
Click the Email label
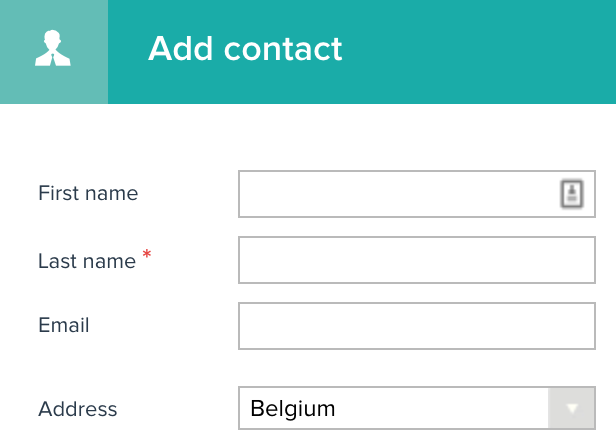(x=64, y=325)
